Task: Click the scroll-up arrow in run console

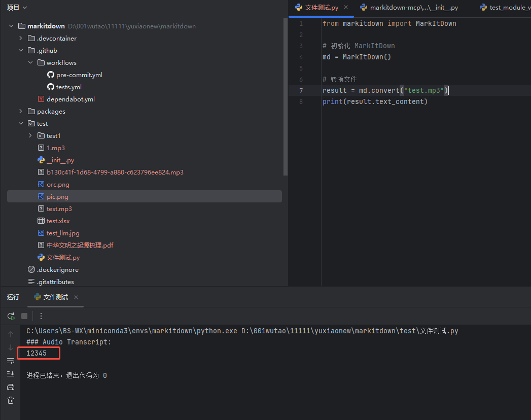Action: pyautogui.click(x=11, y=334)
